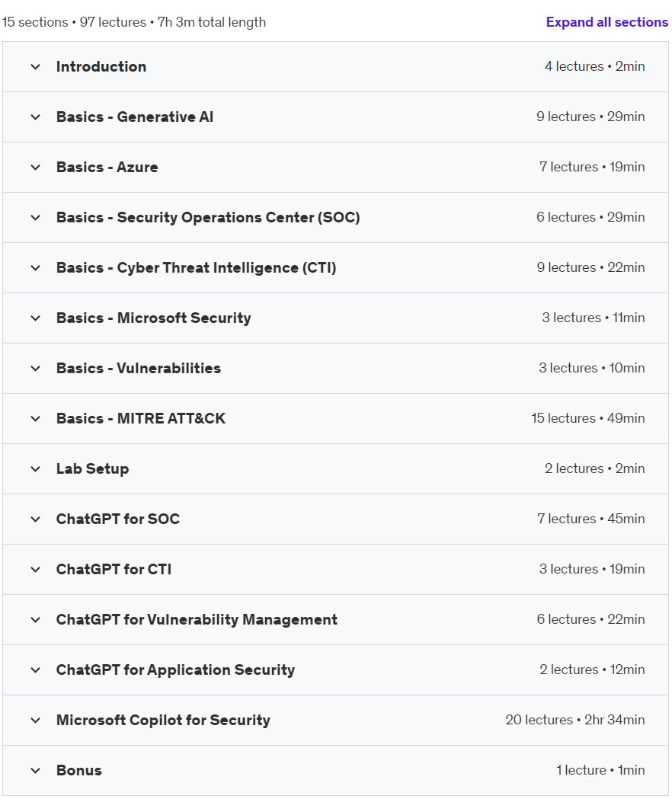Expand the ChatGPT for Application Security chevron
Screen dimensions: 672x799
coord(35,670)
